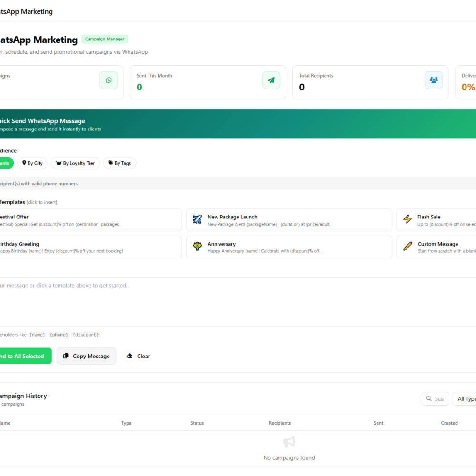This screenshot has height=476, width=476.
Task: Click the pencil icon of Custom Message
Action: coord(407,246)
